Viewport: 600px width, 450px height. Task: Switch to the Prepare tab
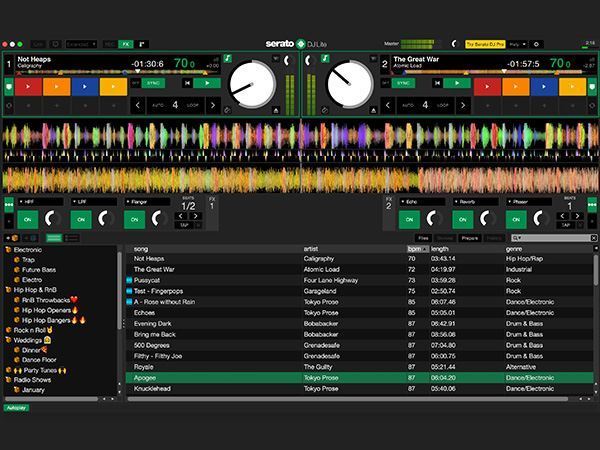pos(471,238)
